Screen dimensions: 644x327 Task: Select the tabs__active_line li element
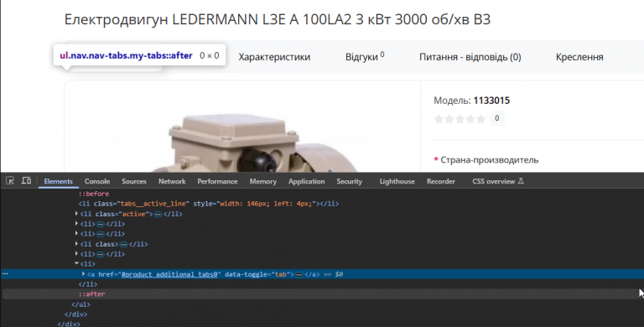pyautogui.click(x=209, y=204)
